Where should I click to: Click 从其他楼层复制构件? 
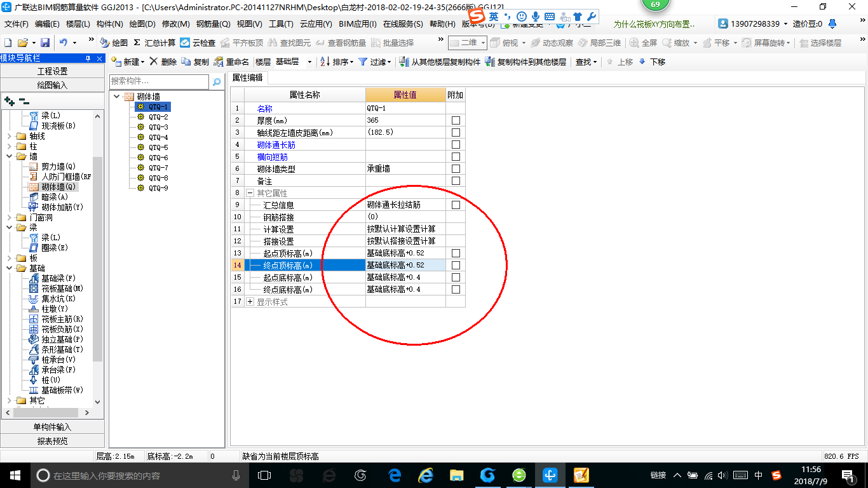click(440, 62)
